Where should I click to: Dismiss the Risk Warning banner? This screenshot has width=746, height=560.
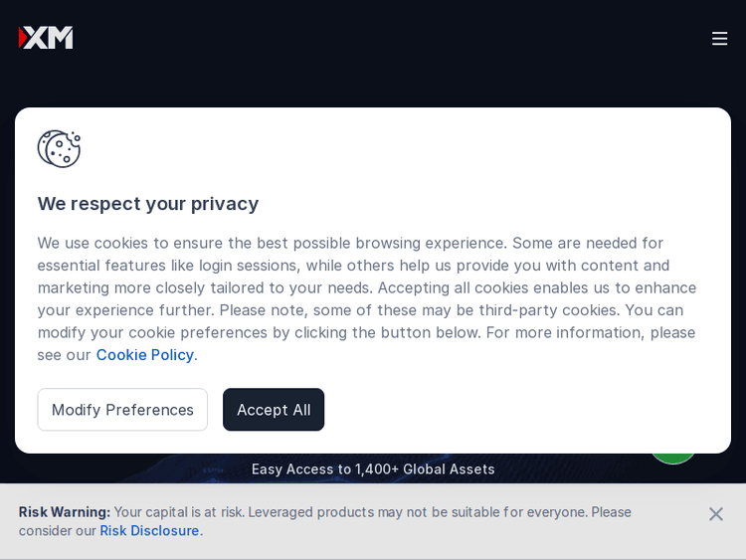[715, 514]
